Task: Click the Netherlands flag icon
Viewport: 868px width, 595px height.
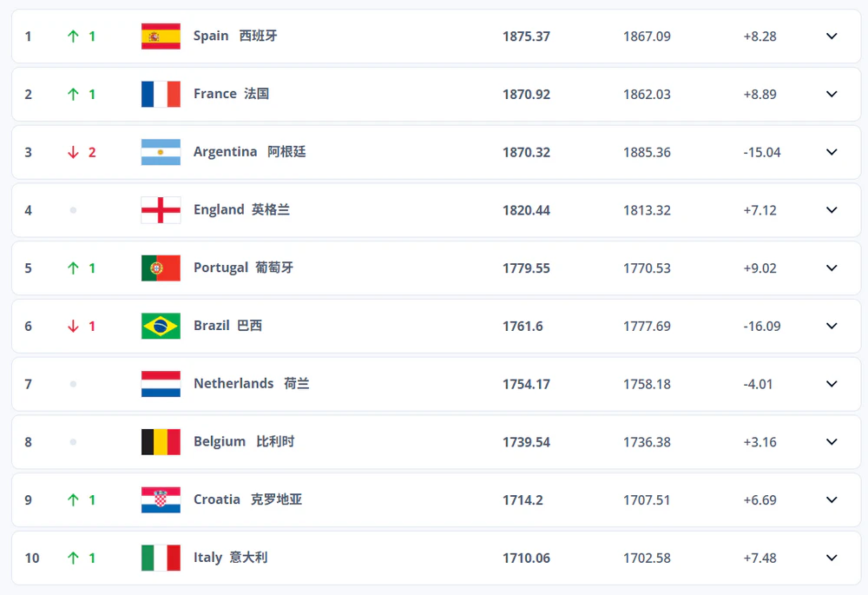Action: [161, 384]
